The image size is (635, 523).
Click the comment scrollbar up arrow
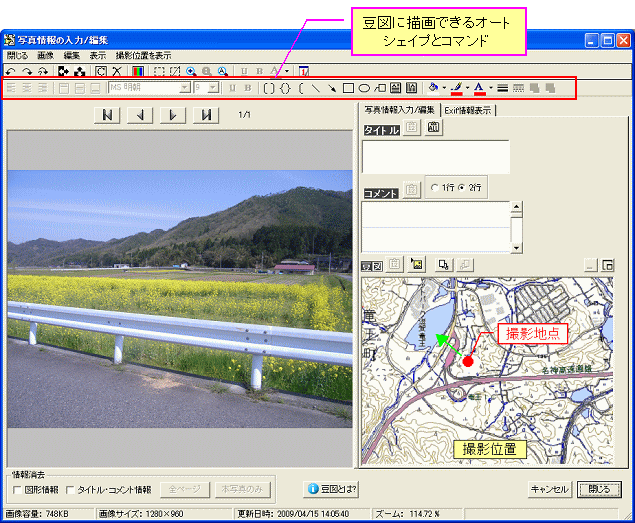pos(516,207)
